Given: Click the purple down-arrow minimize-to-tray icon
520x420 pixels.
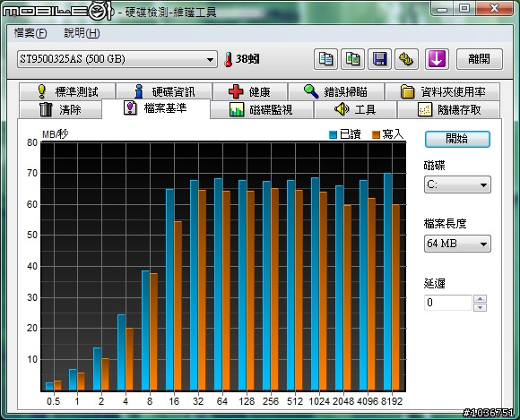Looking at the screenshot, I should pyautogui.click(x=437, y=59).
